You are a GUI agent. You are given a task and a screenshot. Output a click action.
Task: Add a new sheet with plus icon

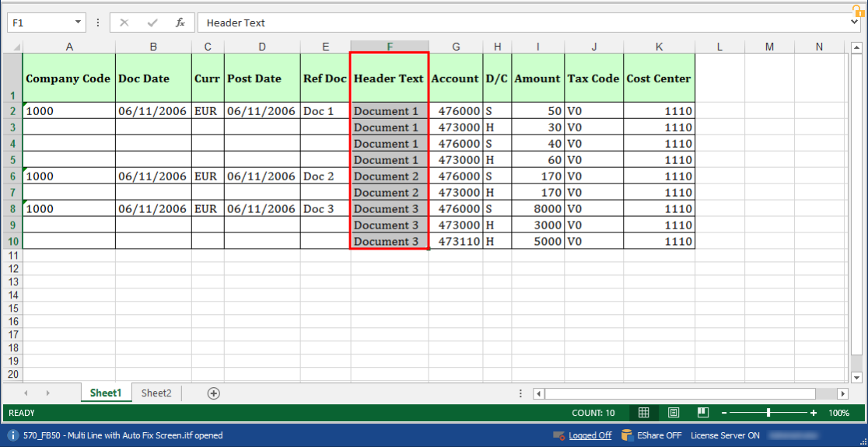tap(214, 393)
